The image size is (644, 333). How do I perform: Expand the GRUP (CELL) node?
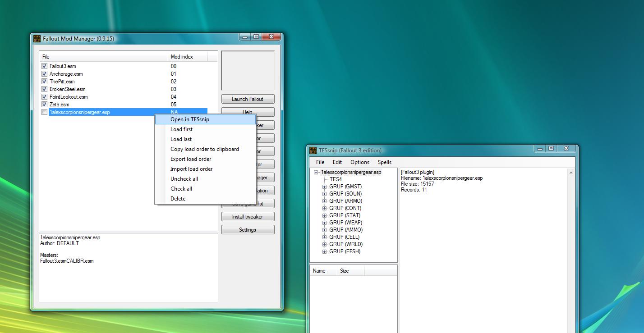(324, 237)
